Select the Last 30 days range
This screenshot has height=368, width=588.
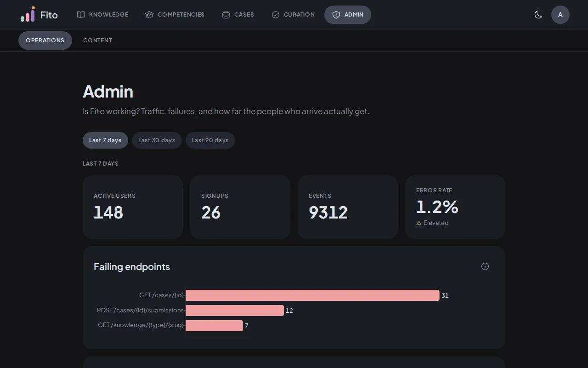point(157,140)
